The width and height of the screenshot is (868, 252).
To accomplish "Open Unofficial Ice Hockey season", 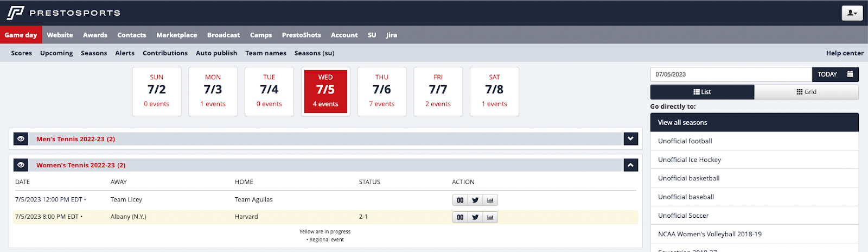I will (x=689, y=160).
